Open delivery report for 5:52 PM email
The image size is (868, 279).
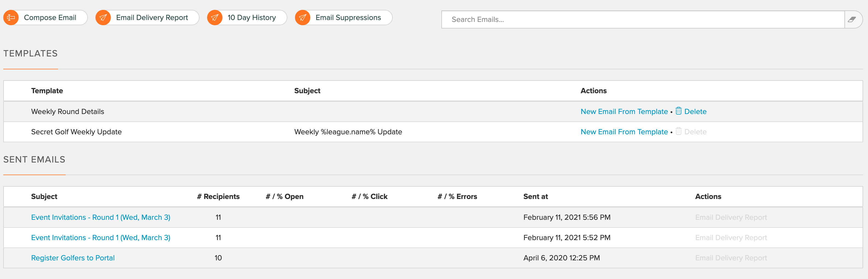pyautogui.click(x=731, y=238)
